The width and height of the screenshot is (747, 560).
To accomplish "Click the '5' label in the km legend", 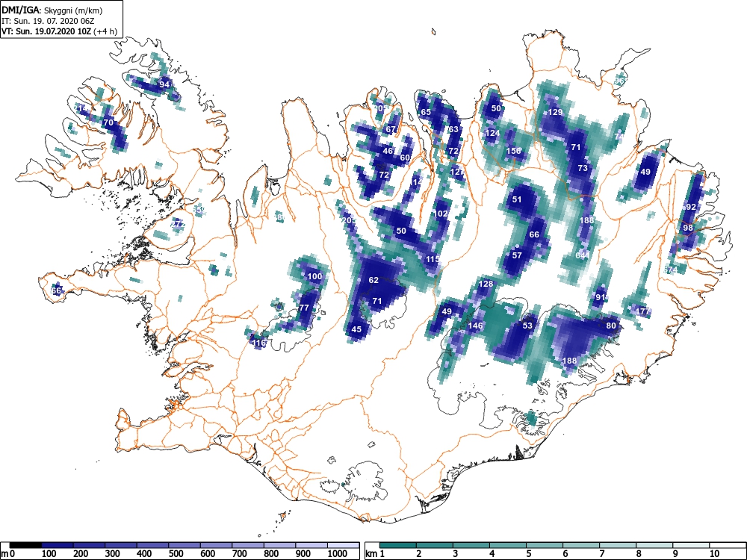I will pyautogui.click(x=528, y=554).
